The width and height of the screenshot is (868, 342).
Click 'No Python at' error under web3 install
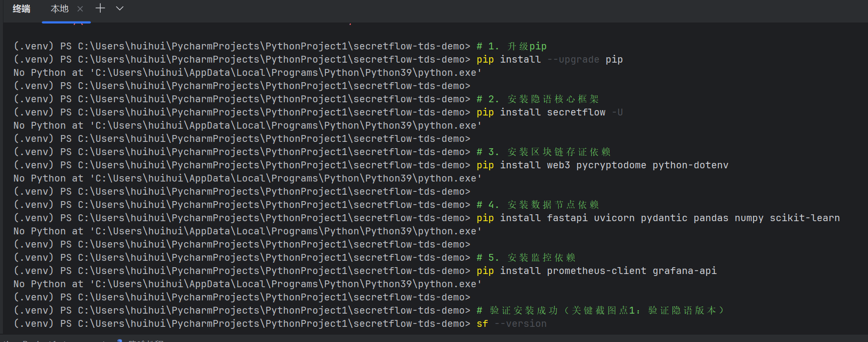[x=247, y=178]
